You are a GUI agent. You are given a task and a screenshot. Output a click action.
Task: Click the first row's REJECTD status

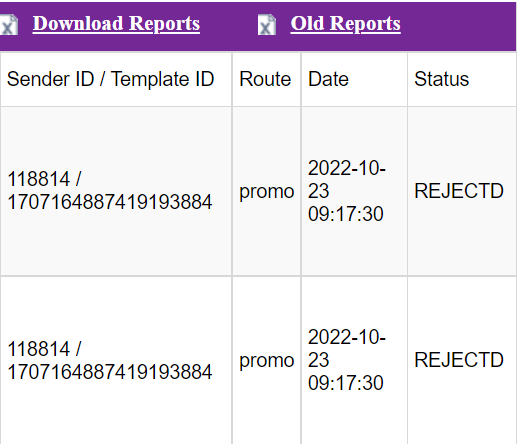point(459,191)
